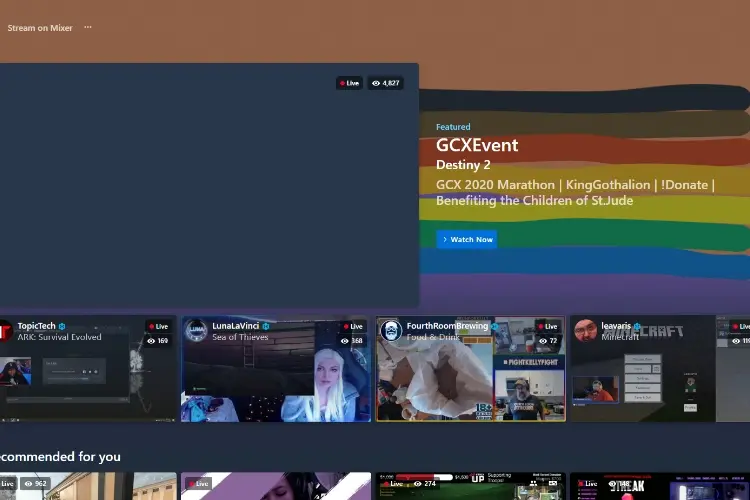Click the GCX 2020 Marathon stream description
The image size is (750, 500).
pos(575,192)
